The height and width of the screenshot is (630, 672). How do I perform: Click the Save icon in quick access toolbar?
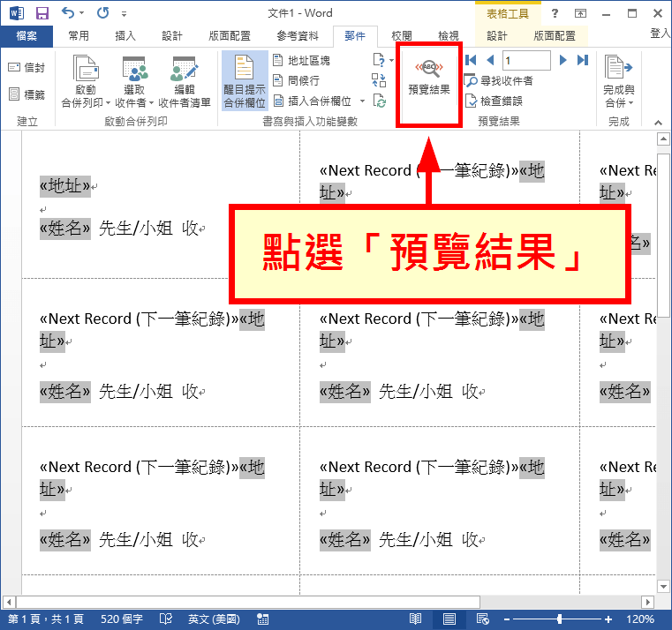[42, 13]
